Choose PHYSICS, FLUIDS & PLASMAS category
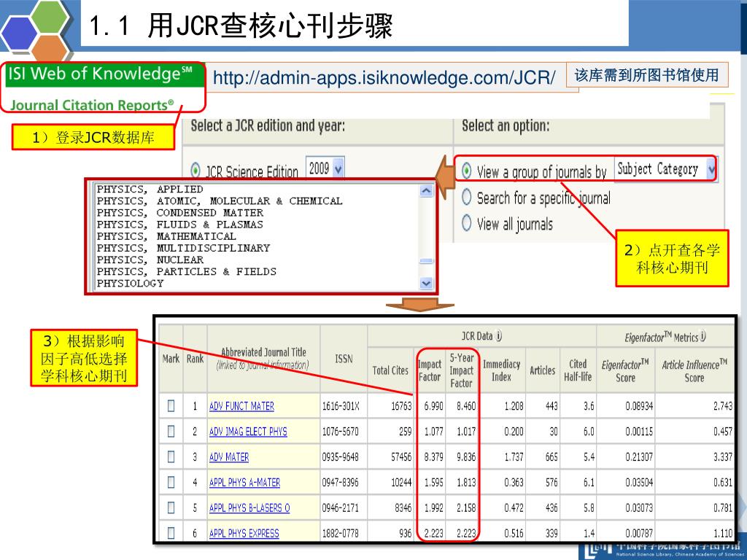 pyautogui.click(x=180, y=225)
